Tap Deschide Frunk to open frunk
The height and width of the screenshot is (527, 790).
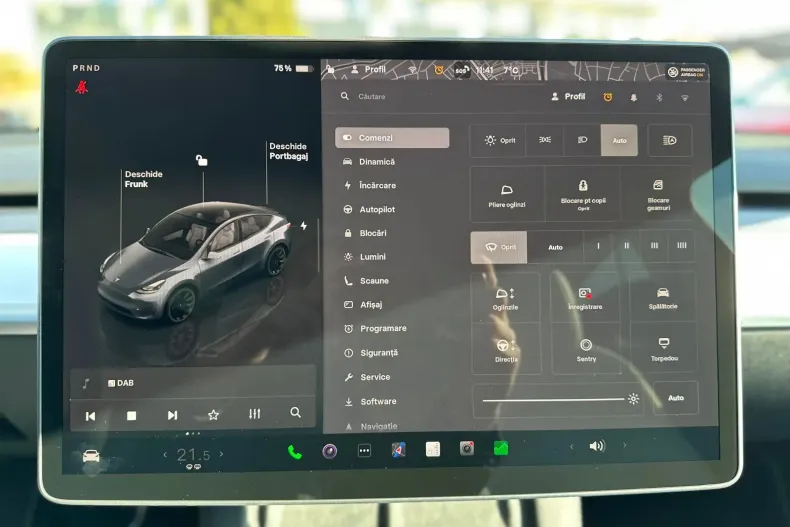(143, 179)
